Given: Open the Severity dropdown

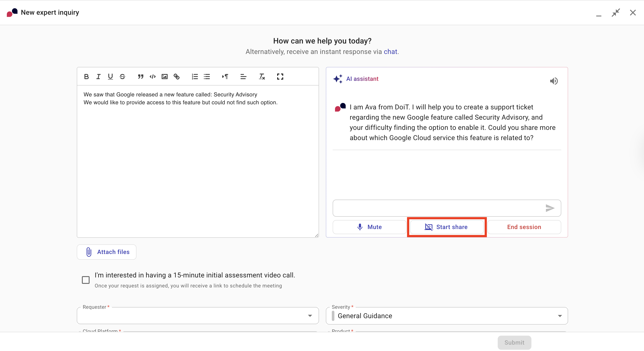Looking at the screenshot, I should [x=447, y=316].
